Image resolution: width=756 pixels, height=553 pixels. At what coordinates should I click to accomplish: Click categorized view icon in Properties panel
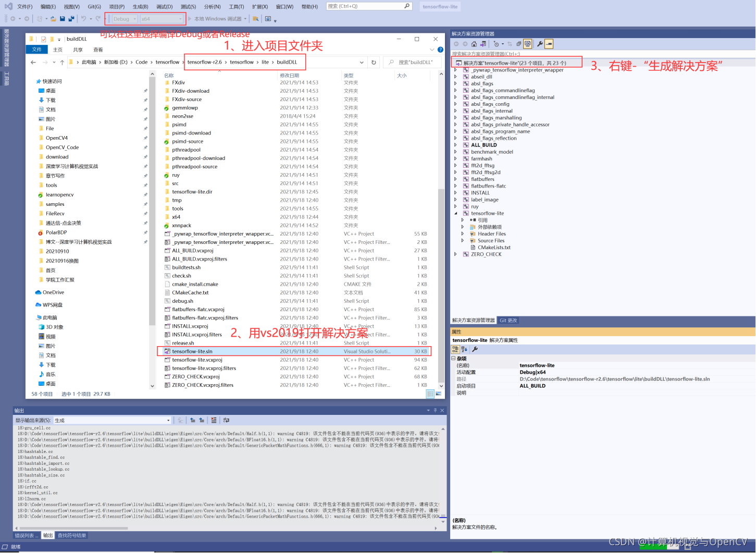455,349
